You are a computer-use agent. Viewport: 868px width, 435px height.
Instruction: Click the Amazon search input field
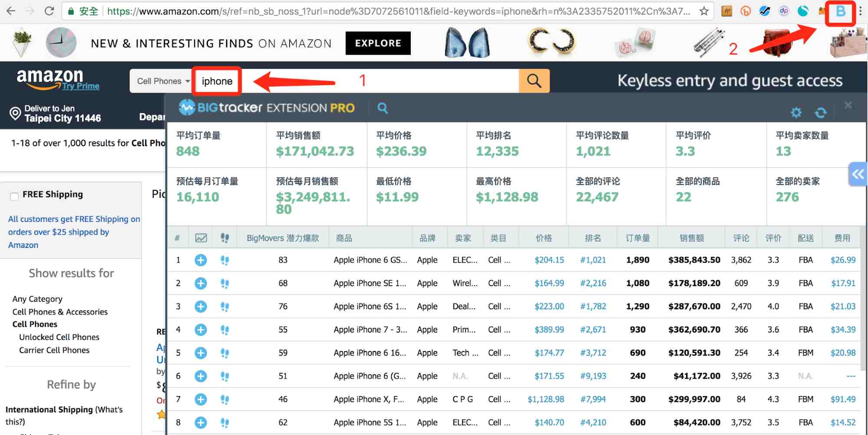click(357, 81)
